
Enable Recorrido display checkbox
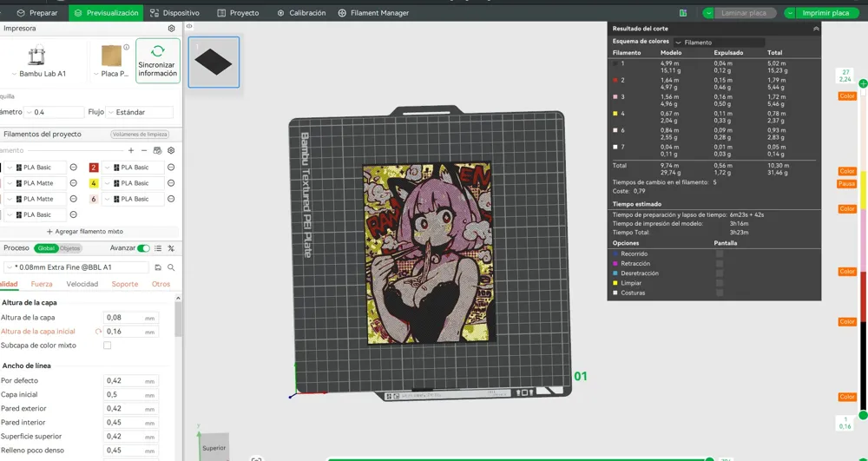click(x=719, y=254)
